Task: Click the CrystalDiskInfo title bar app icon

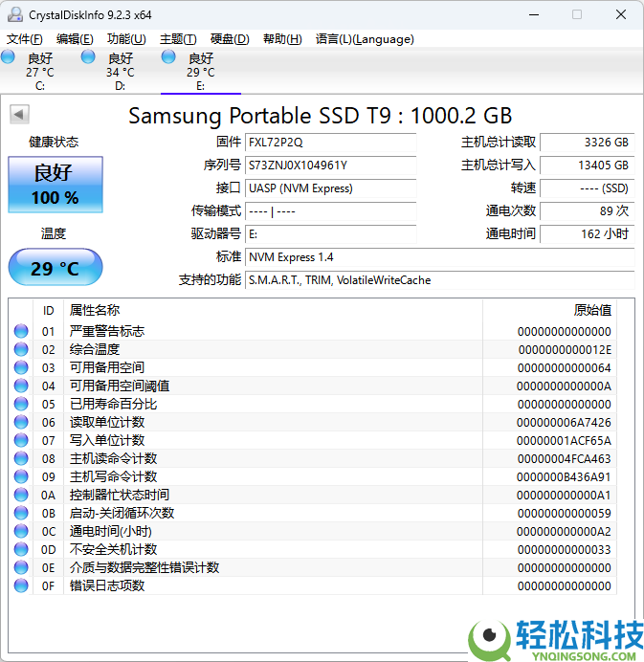Action: 14,14
